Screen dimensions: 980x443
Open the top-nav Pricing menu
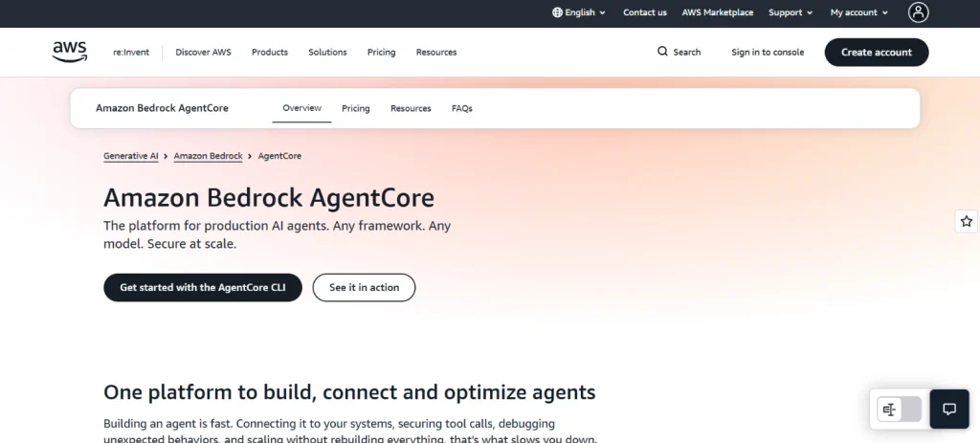point(381,53)
